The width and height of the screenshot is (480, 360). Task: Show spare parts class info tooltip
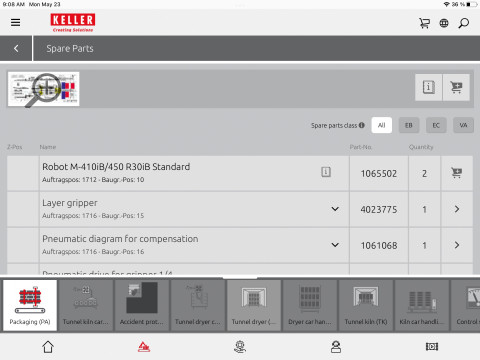[x=362, y=125]
